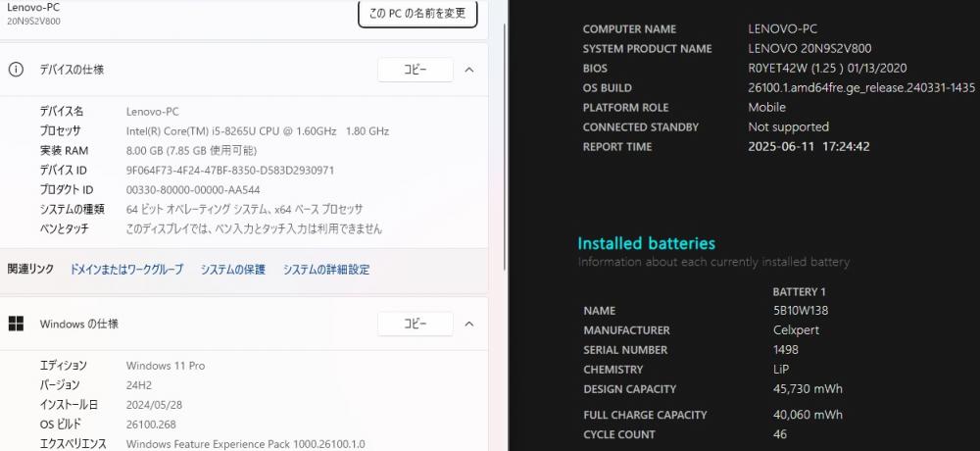Select COMPUTER NAME value LENOVO-PC in battery report
This screenshot has height=451, width=980.
[782, 28]
